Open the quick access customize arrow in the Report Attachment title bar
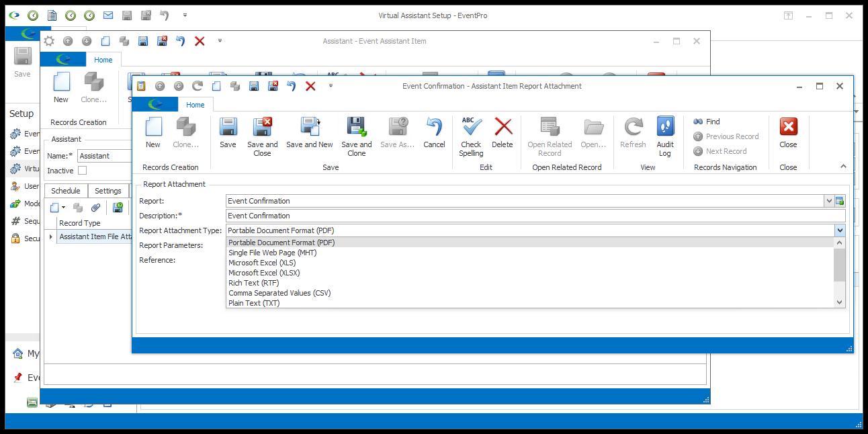The width and height of the screenshot is (868, 434). [331, 86]
